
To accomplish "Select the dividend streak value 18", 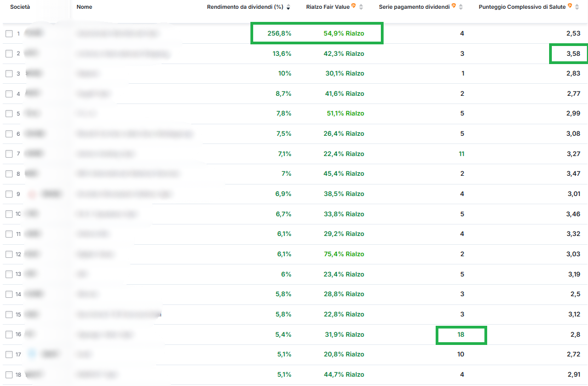I will tap(461, 335).
